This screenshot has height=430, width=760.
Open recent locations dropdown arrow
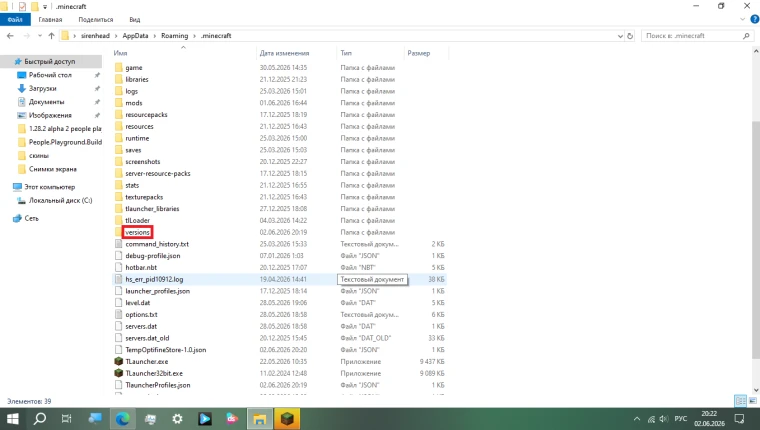(40, 35)
